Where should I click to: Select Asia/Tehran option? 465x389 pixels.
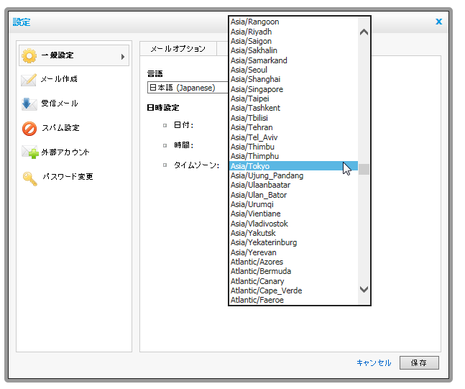(293, 127)
